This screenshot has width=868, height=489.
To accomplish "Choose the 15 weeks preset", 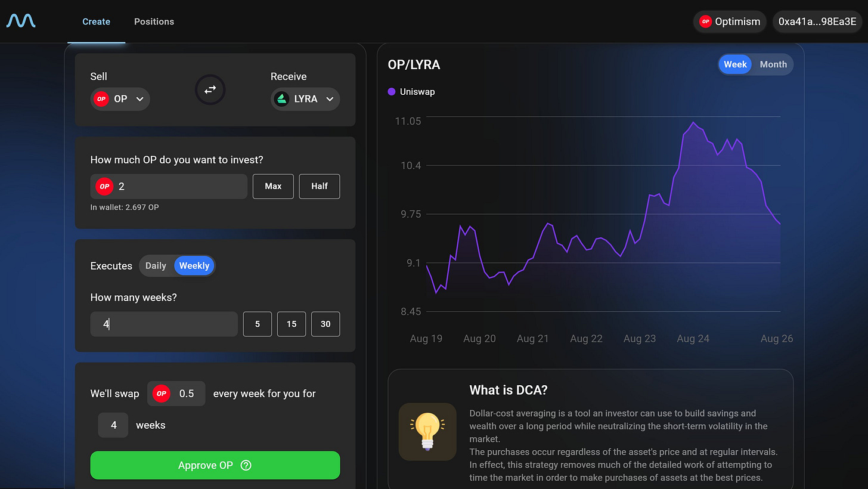I will (292, 324).
